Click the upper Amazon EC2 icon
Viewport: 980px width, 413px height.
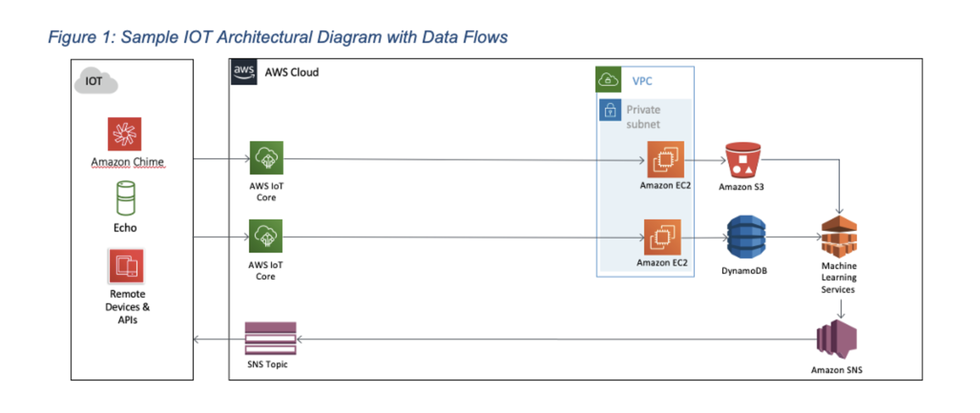point(666,159)
